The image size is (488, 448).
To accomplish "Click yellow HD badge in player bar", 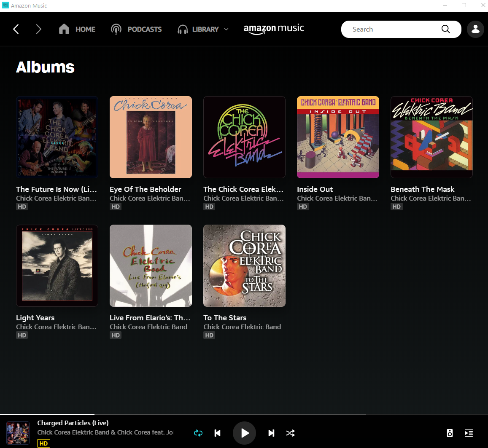I will point(43,443).
